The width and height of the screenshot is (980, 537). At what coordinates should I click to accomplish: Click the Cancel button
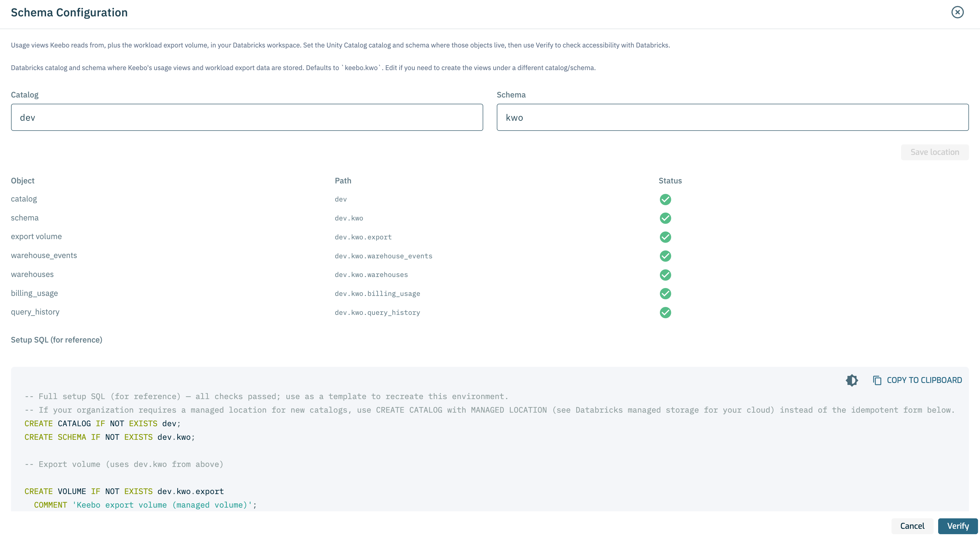(x=912, y=526)
